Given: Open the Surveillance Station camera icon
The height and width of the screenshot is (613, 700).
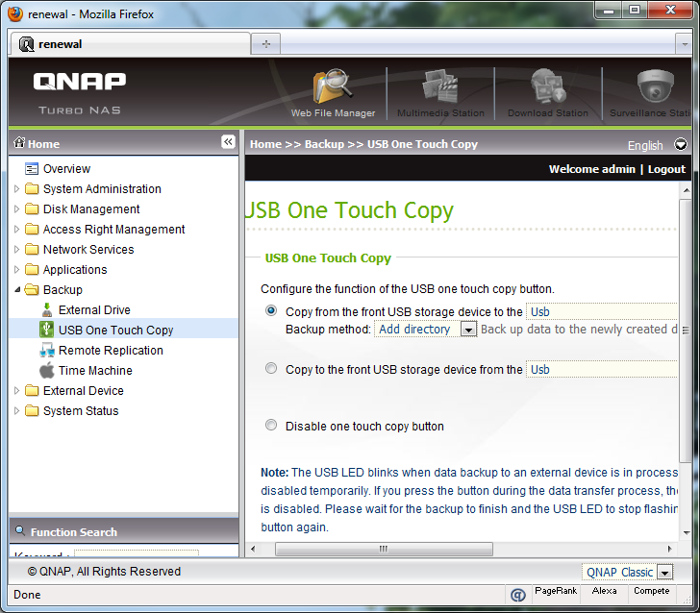Looking at the screenshot, I should pyautogui.click(x=656, y=89).
